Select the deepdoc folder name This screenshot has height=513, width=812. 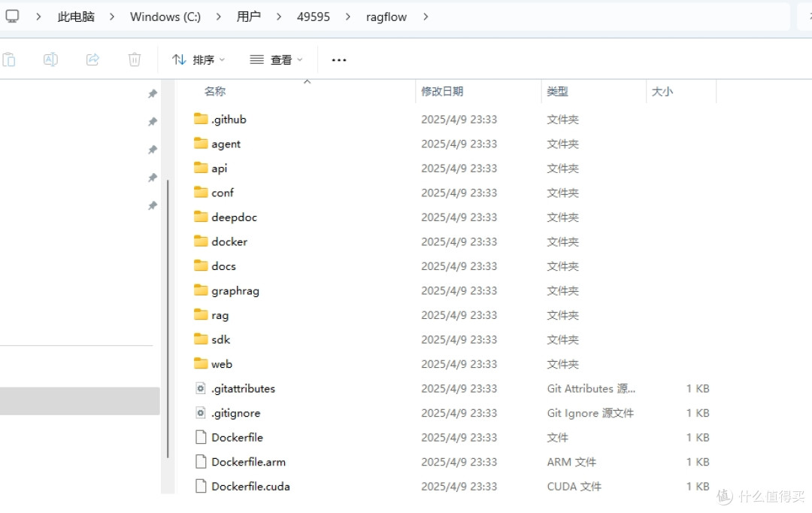click(x=234, y=217)
